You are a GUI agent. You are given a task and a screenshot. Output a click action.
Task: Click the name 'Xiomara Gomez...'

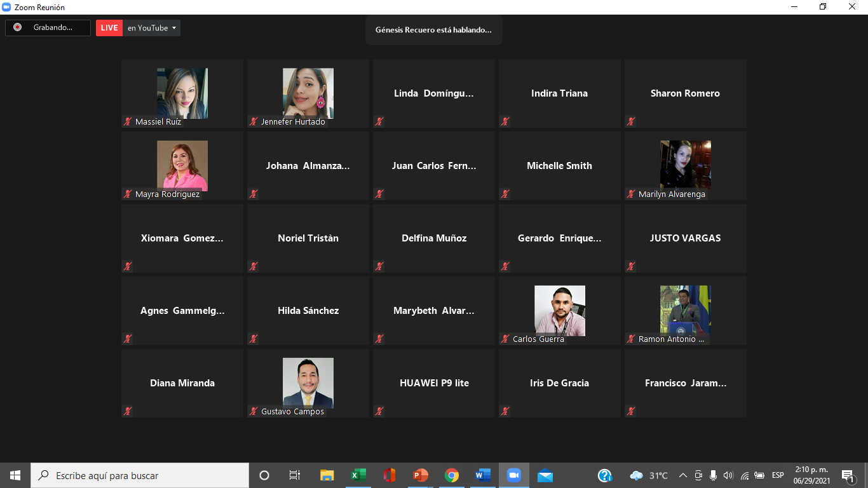(x=182, y=238)
